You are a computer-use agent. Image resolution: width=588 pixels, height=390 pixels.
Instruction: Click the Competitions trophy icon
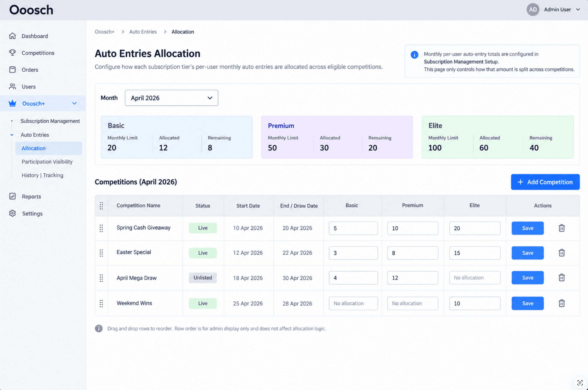tap(12, 53)
